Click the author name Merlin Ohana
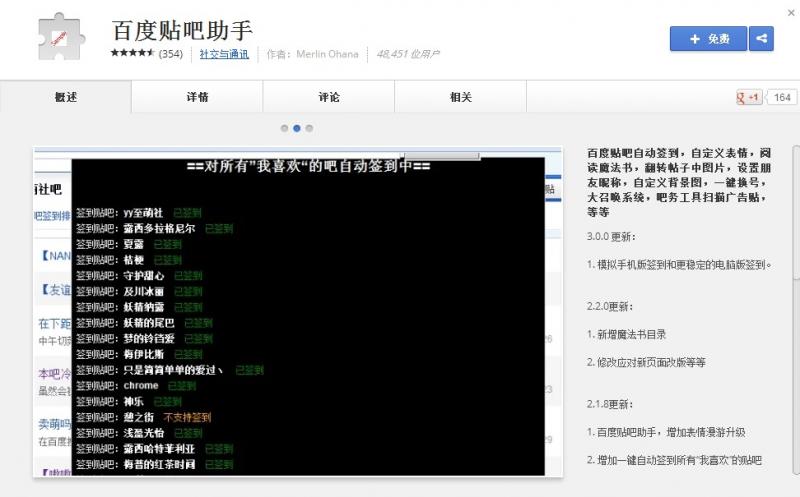 [x=327, y=54]
